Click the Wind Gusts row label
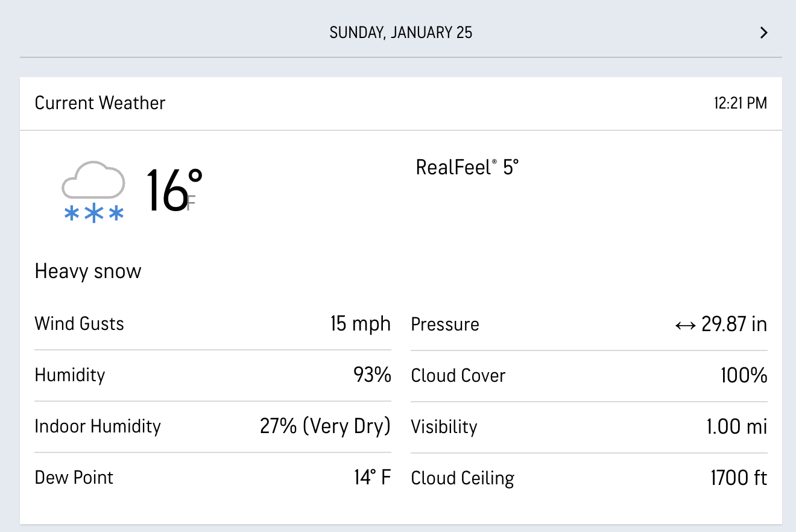 [x=80, y=324]
